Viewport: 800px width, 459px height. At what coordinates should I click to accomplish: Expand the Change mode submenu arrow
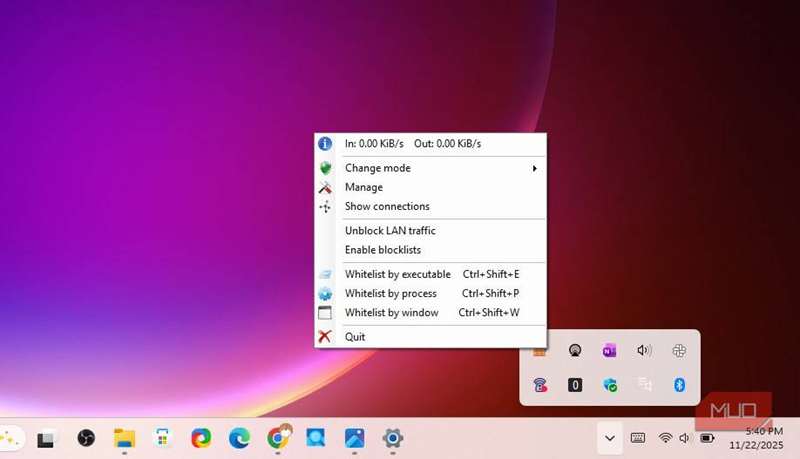[535, 168]
